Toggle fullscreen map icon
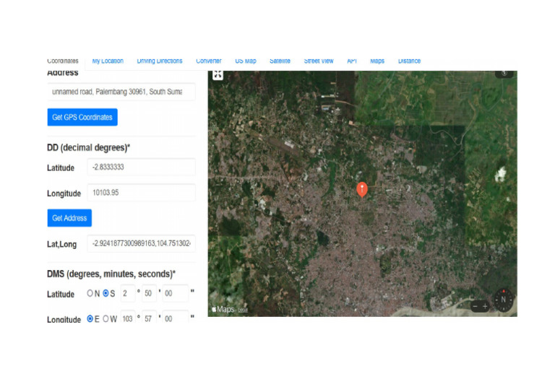 coord(218,74)
